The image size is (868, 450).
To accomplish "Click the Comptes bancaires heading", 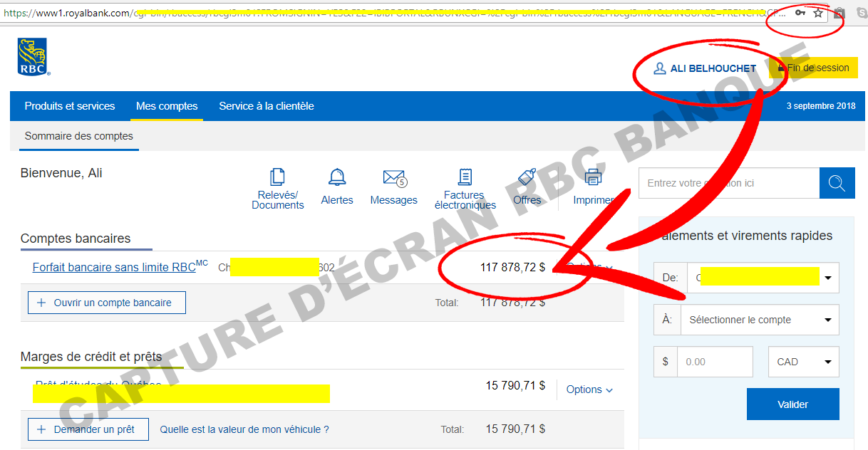I will (76, 239).
